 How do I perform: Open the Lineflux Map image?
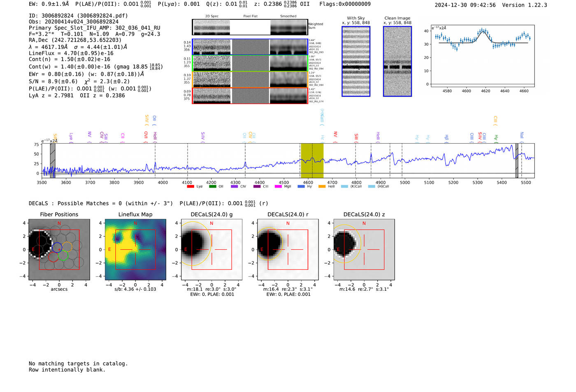pos(135,249)
